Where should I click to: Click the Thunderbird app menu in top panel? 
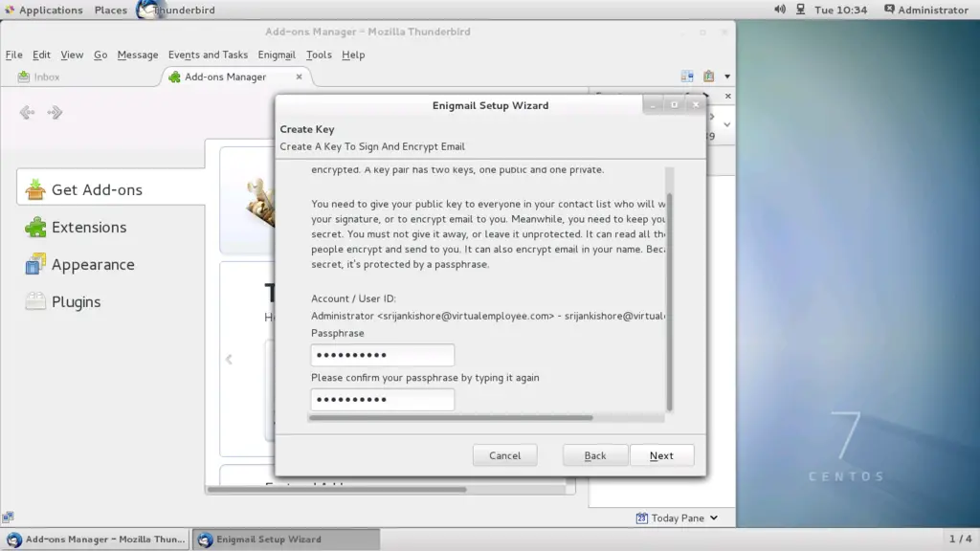[176, 10]
